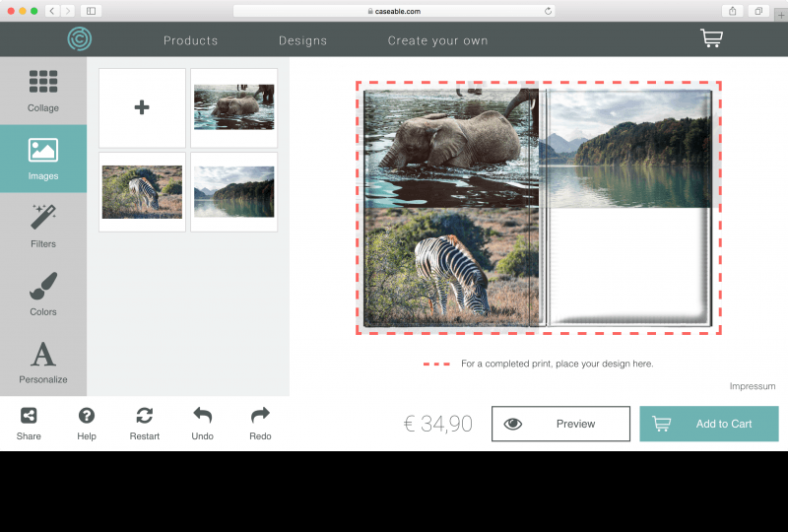Open the Products menu
Viewport: 788px width, 532px height.
[190, 40]
